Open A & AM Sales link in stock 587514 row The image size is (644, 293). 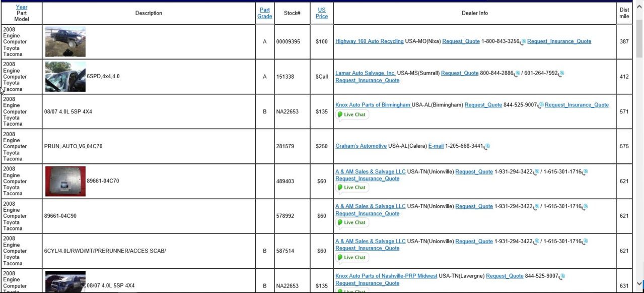tap(370, 241)
